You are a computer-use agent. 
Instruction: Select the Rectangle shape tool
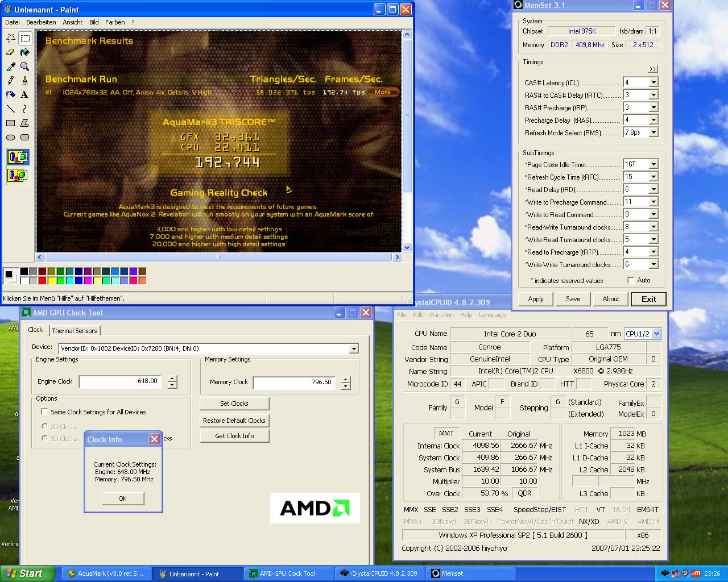coord(11,123)
